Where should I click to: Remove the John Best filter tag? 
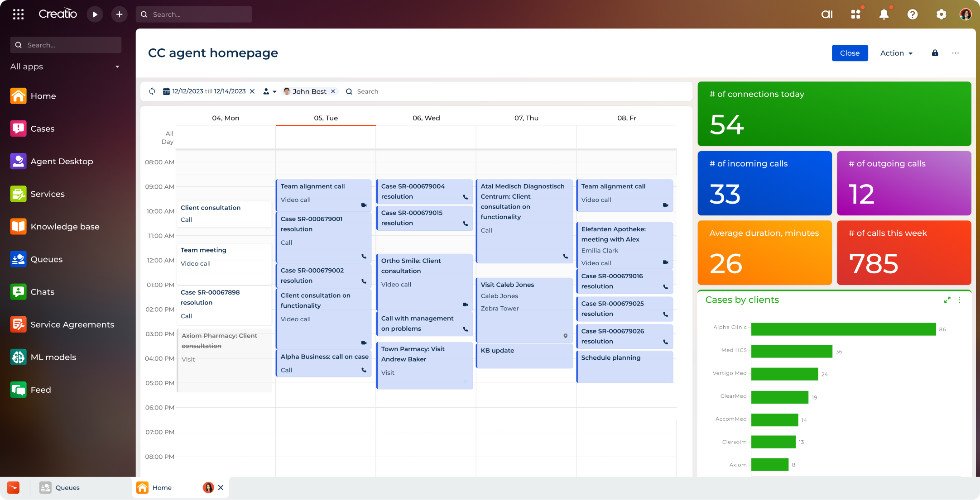pos(333,91)
